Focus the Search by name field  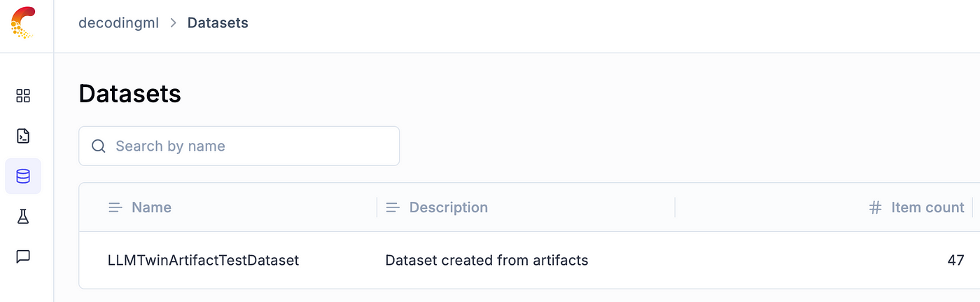pos(239,146)
